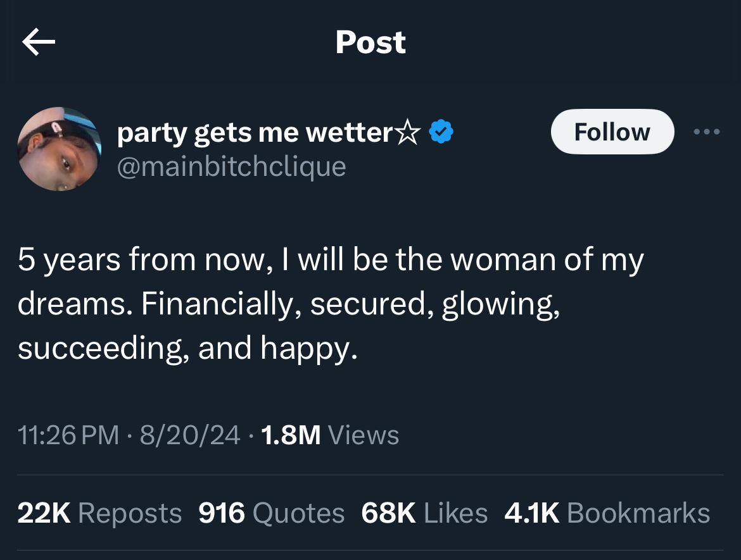The width and height of the screenshot is (741, 560).
Task: Follow the mainbitchclique account
Action: [x=612, y=132]
